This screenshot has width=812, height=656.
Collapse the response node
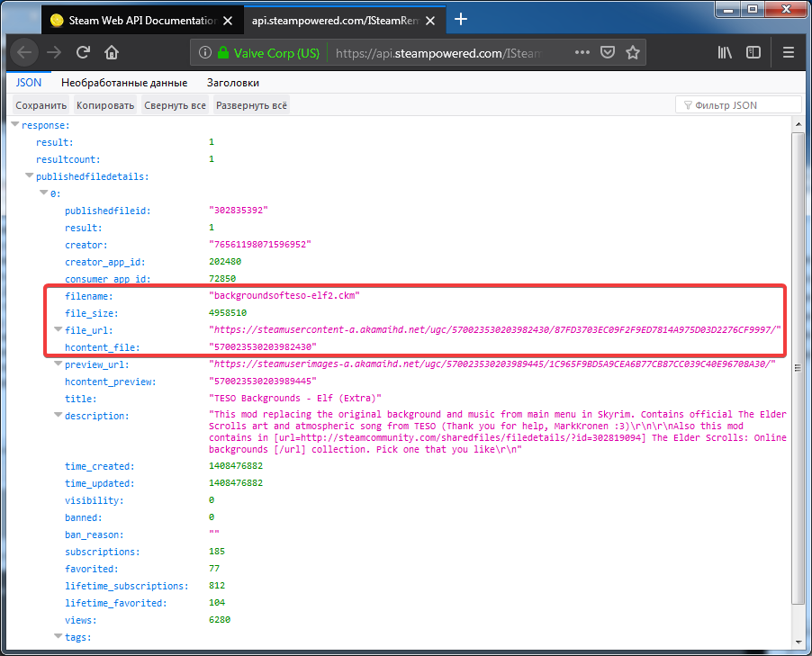(x=15, y=125)
